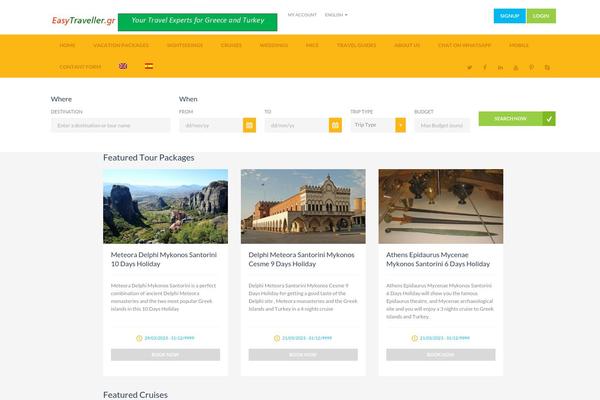The width and height of the screenshot is (600, 400).
Task: Click description text of Athens Epidaurus 6 Days card
Action: [x=440, y=301]
